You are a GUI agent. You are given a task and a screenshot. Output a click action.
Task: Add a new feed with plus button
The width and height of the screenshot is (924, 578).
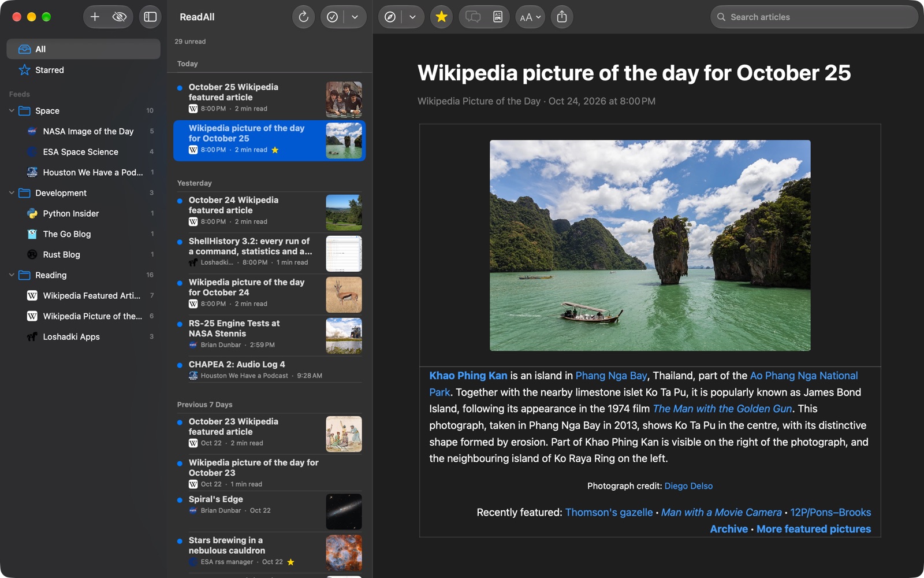point(95,17)
